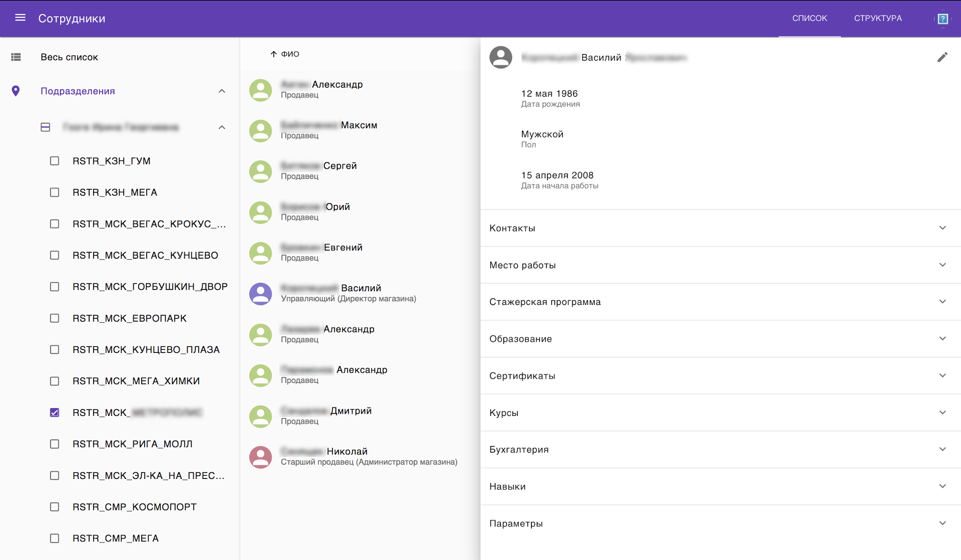The image size is (961, 560).
Task: Check the RSTR_СМР_МЕГА checkbox
Action: tap(55, 538)
